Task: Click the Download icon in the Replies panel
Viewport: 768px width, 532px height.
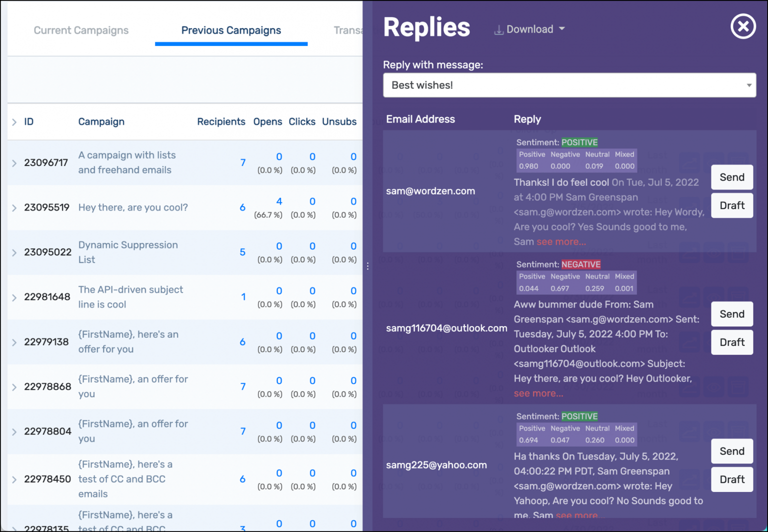Action: click(x=498, y=29)
